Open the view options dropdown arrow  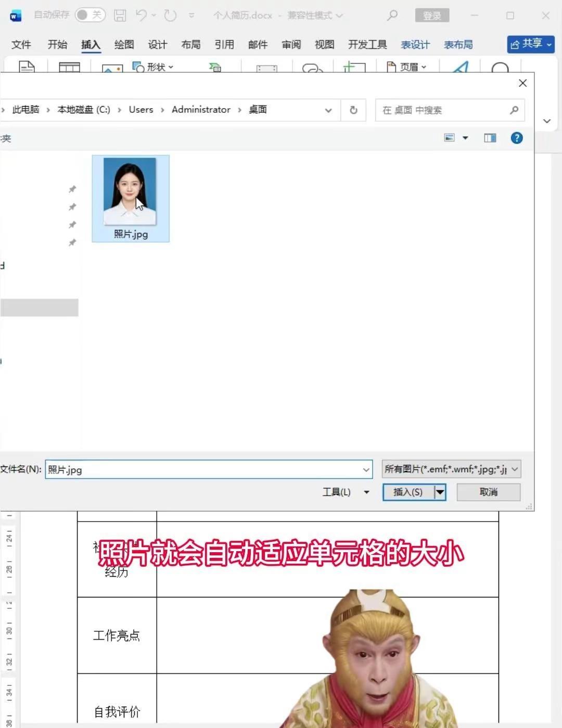pos(465,138)
